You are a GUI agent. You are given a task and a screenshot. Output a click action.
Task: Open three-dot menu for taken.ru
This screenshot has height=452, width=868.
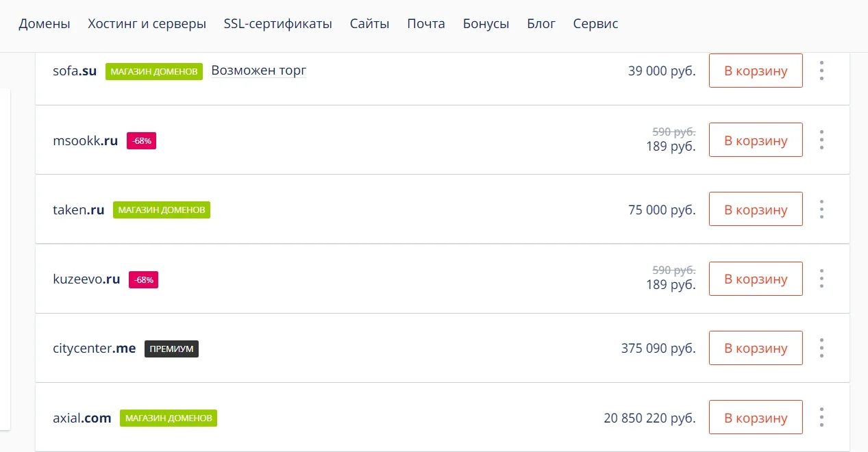pos(821,209)
